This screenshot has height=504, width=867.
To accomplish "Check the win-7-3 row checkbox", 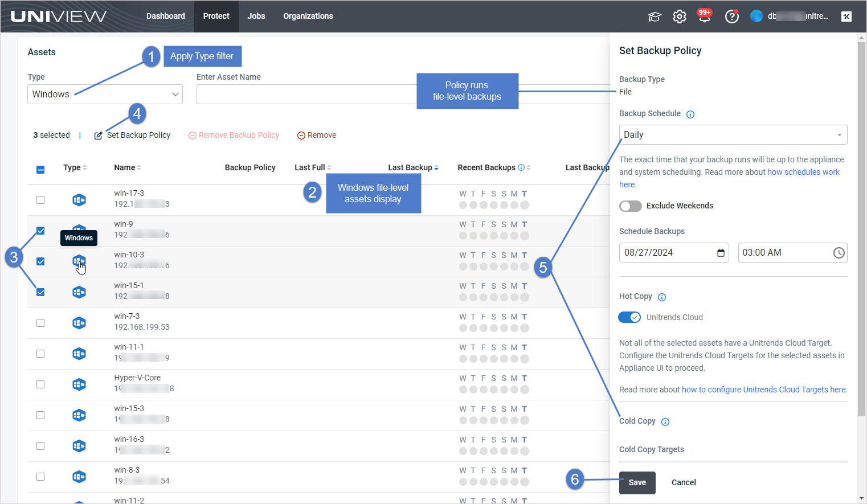I will click(x=40, y=323).
